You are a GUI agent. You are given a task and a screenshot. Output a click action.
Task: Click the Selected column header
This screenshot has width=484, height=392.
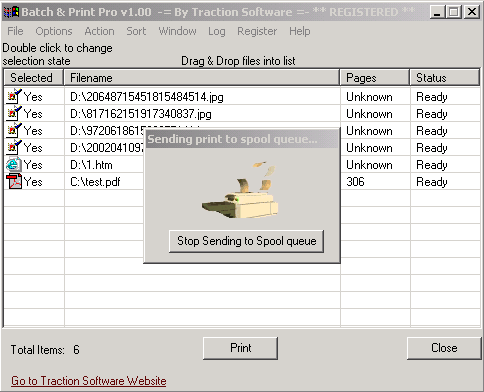(x=34, y=78)
